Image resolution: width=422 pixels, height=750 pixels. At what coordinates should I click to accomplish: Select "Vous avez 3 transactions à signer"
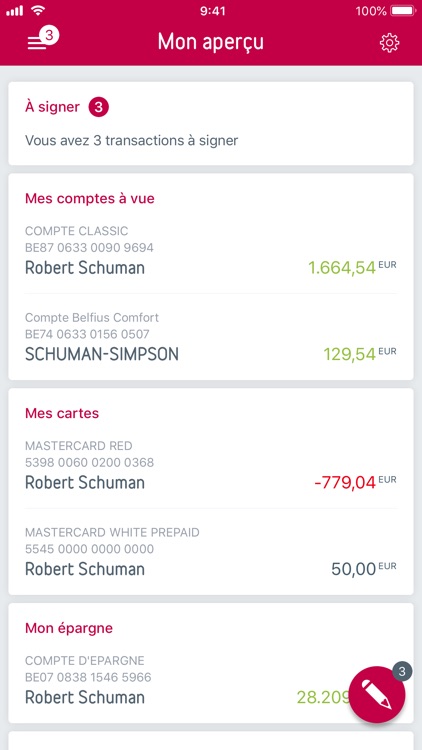click(132, 141)
